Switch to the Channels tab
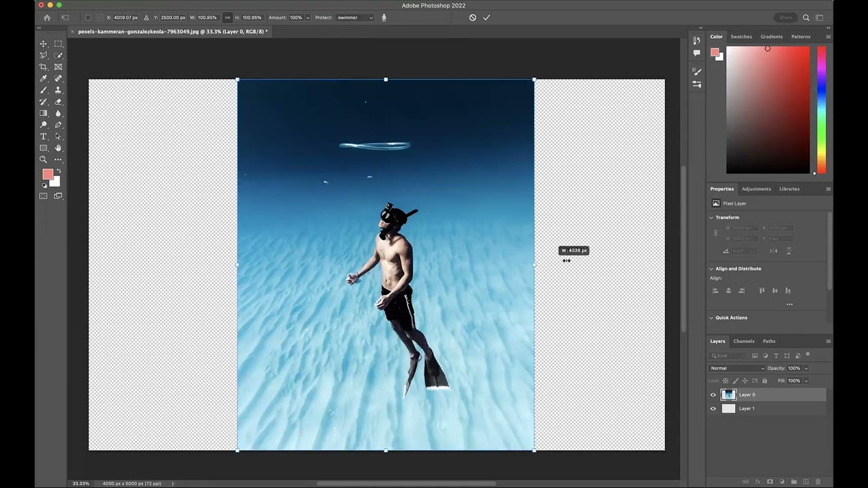Viewport: 868px width, 488px height. (x=744, y=341)
